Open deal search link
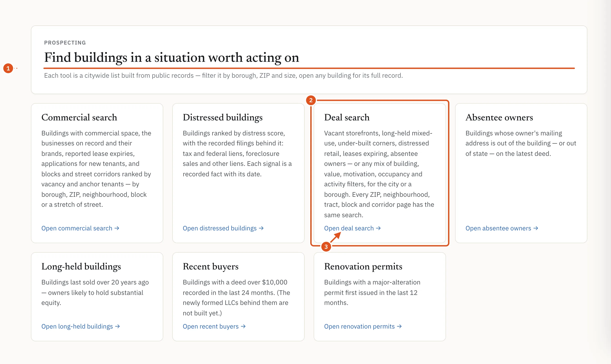 pos(352,228)
